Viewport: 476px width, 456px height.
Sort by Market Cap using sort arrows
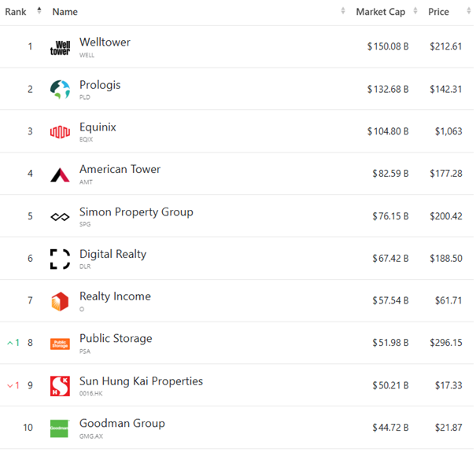click(415, 11)
